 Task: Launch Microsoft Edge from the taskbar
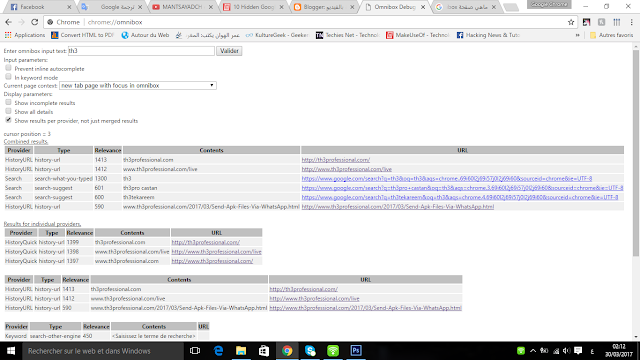[x=218, y=351]
